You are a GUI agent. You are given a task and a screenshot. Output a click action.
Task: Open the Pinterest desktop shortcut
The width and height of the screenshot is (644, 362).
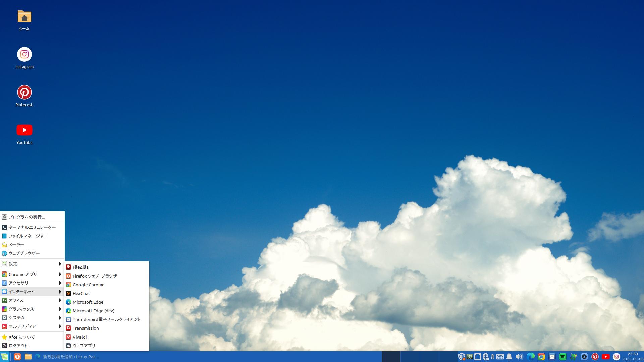click(x=24, y=96)
